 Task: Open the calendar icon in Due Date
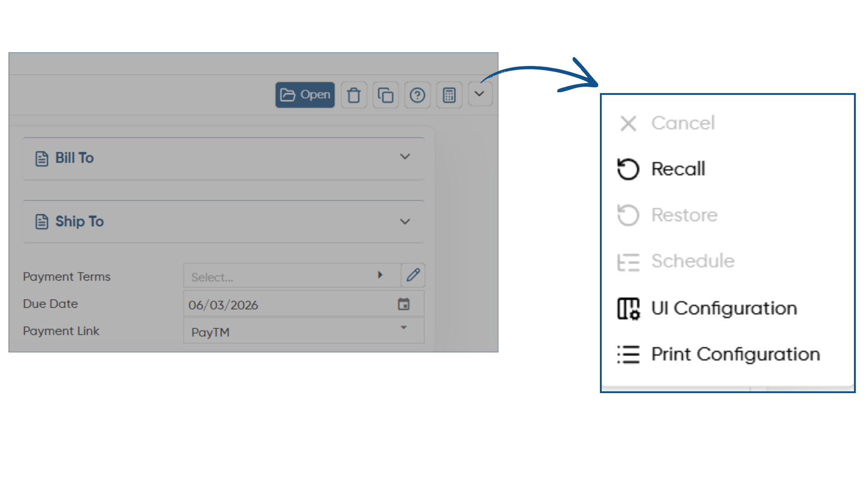404,304
